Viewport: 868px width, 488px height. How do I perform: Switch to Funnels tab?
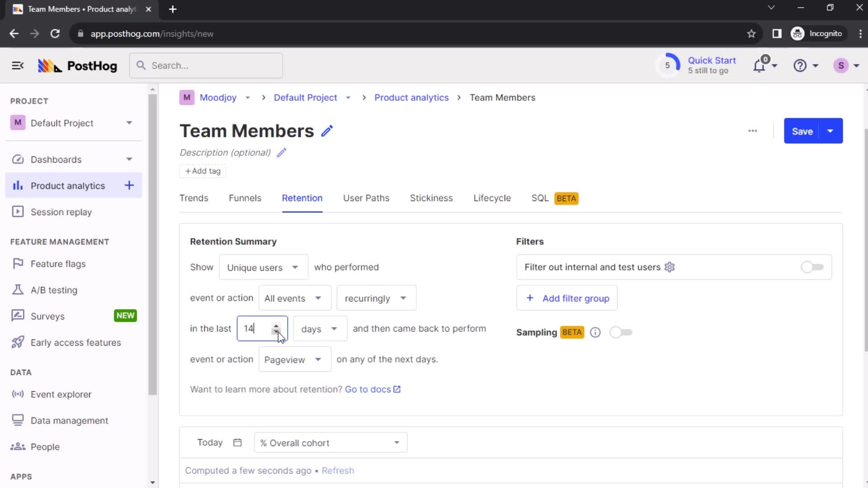(x=245, y=198)
